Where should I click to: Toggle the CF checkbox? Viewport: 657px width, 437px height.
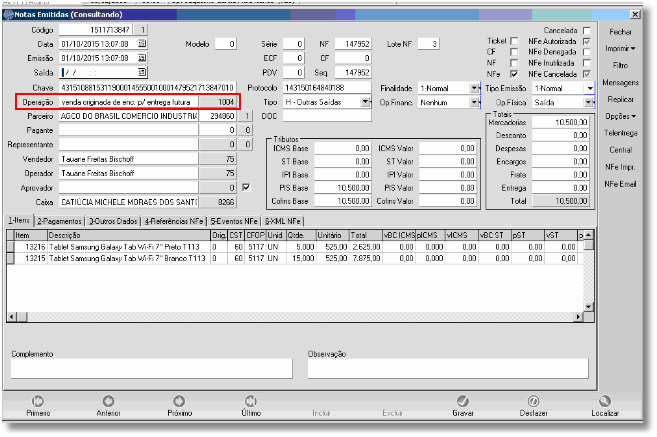tap(514, 52)
